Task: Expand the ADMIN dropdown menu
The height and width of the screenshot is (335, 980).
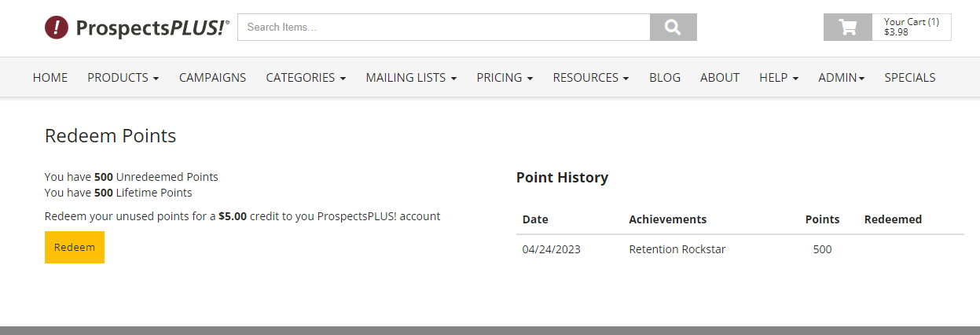Action: pos(842,77)
